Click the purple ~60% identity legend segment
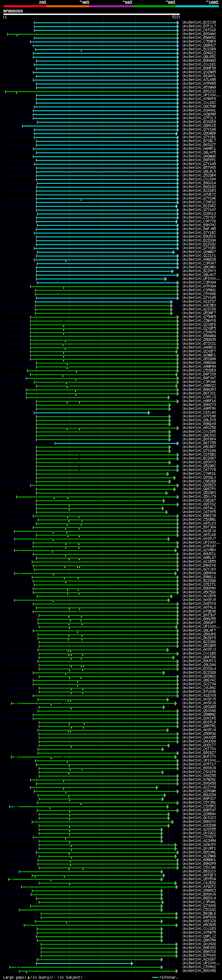 coord(111,6)
